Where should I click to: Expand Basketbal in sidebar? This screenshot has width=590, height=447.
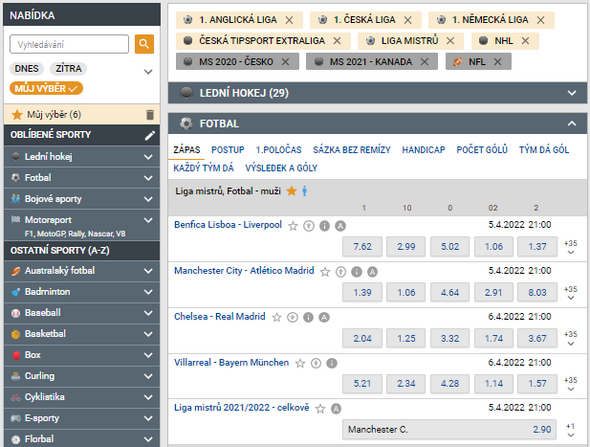(x=82, y=334)
